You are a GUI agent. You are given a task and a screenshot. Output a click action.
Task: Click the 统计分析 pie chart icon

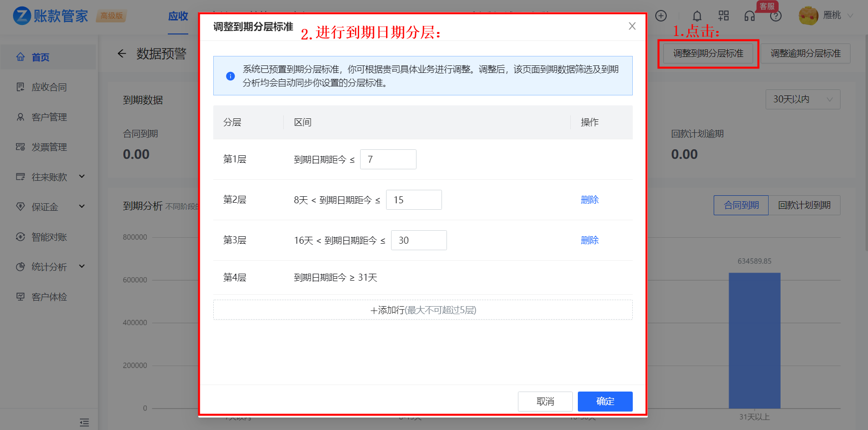(20, 267)
